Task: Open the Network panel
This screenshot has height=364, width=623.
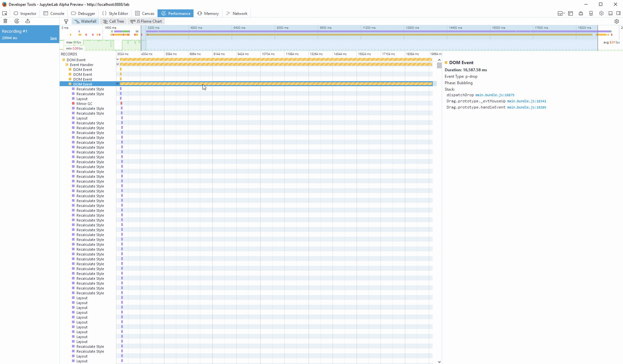Action: pyautogui.click(x=237, y=13)
